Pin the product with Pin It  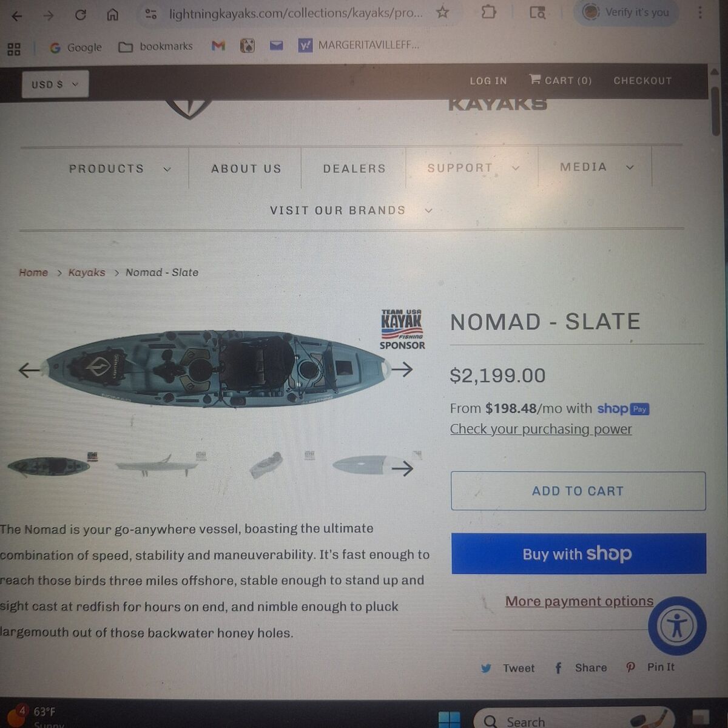(650, 667)
